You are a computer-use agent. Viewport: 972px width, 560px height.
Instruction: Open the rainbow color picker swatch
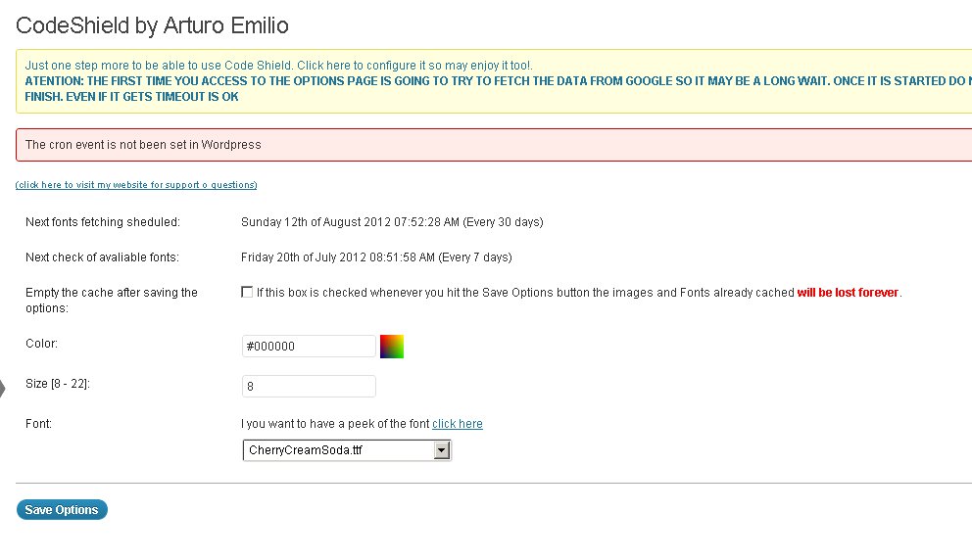tap(392, 347)
